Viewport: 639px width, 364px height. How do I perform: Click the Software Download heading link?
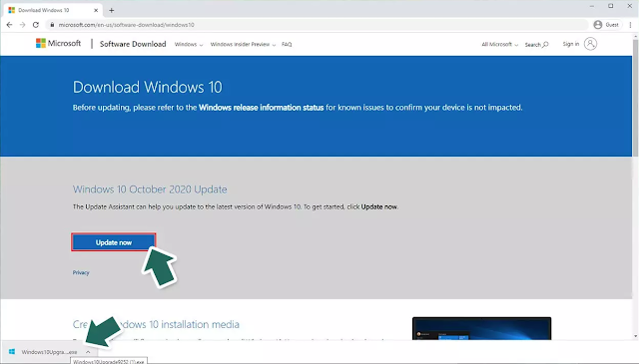pyautogui.click(x=133, y=44)
